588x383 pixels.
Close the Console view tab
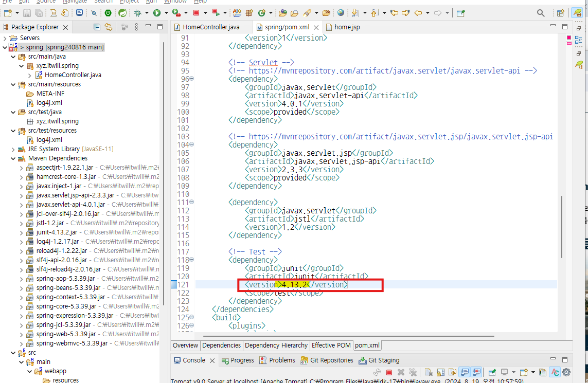(x=212, y=360)
